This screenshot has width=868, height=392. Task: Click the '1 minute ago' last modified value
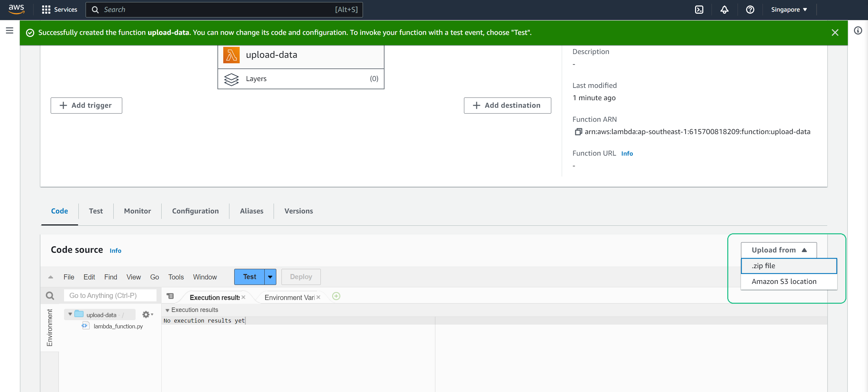pyautogui.click(x=594, y=98)
